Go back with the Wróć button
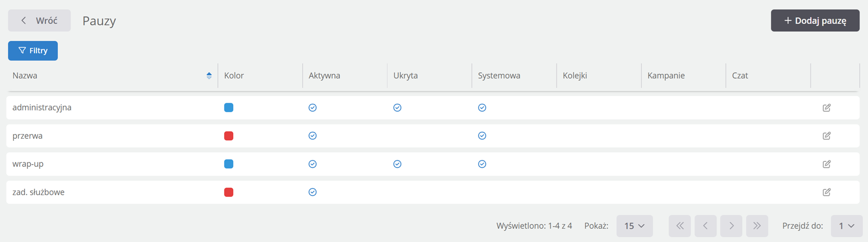 click(x=39, y=21)
